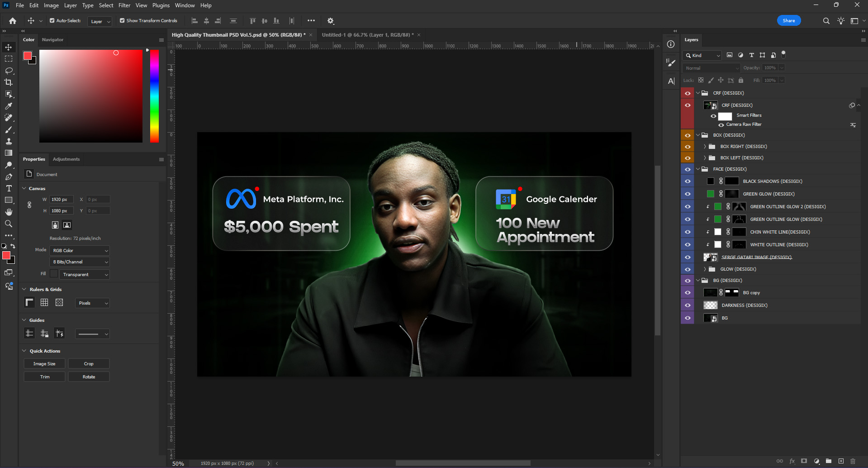Hide the DARKNESS (DESIGIX) layer
This screenshot has width=868, height=468.
click(688, 305)
